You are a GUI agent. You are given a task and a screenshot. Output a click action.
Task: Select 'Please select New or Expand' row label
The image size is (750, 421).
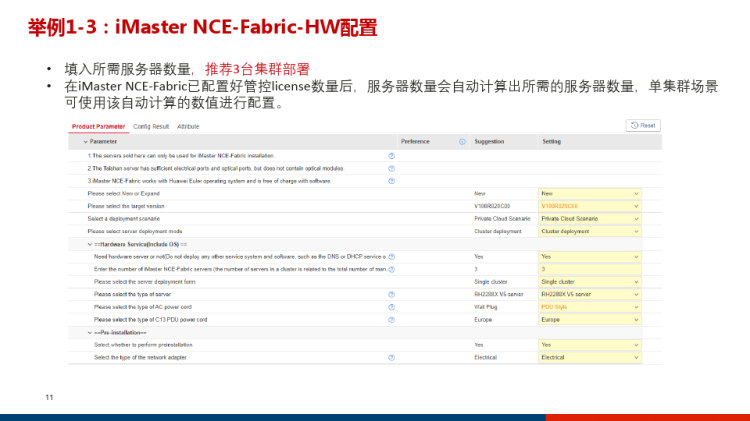coord(123,194)
